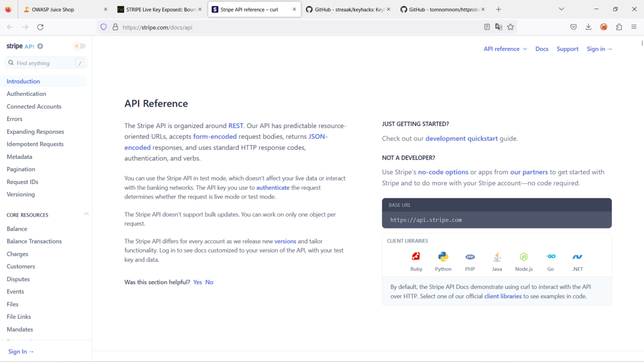Follow the REST link in intro

pyautogui.click(x=236, y=125)
